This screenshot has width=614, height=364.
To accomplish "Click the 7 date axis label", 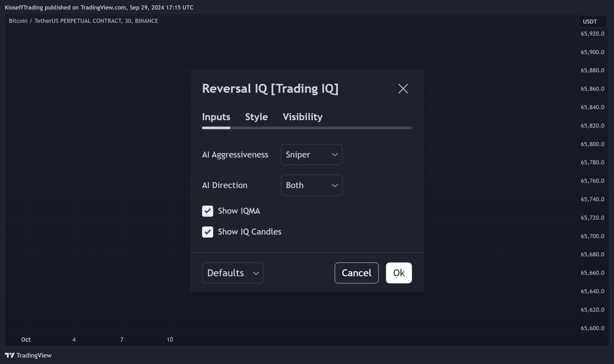I will [122, 340].
